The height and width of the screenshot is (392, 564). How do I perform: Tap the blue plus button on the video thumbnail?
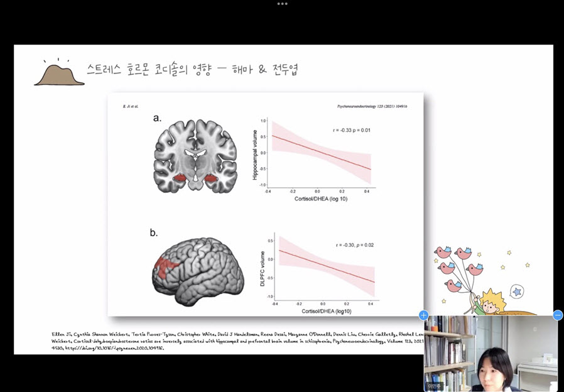[423, 315]
